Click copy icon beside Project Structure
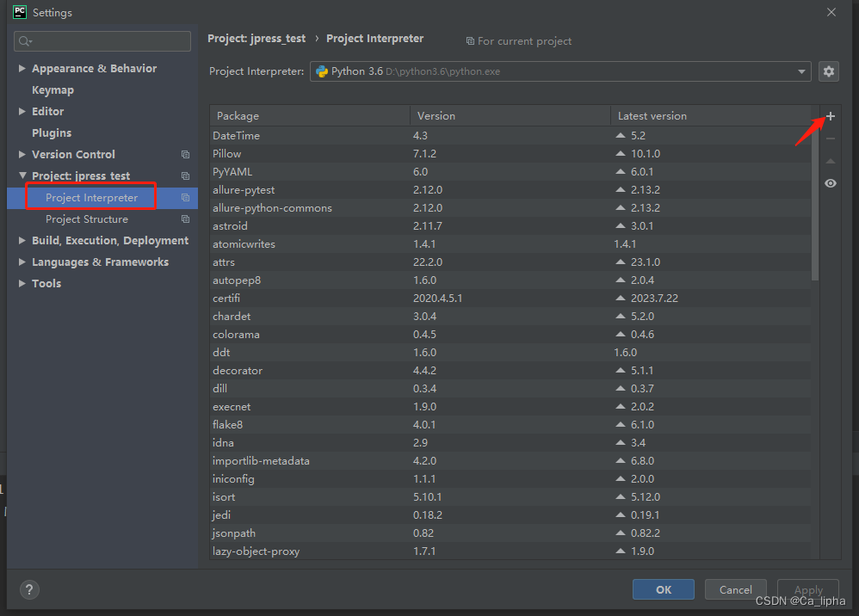Screen dimensions: 859x616 (x=186, y=219)
